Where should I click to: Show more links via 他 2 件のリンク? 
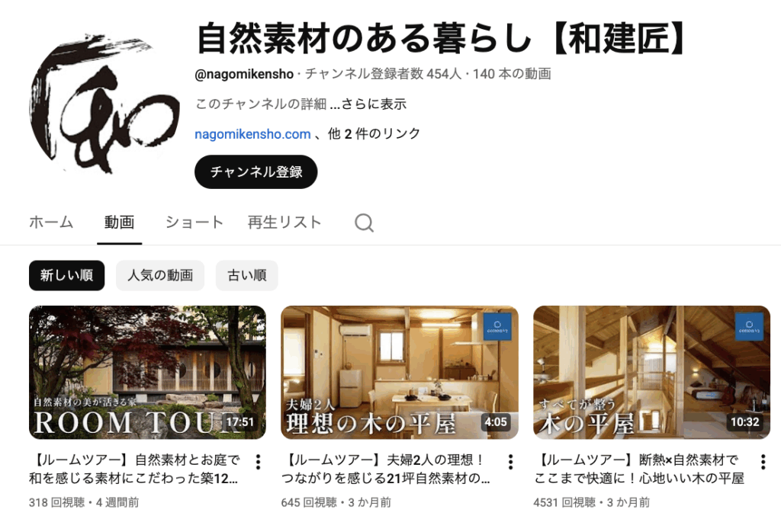click(374, 134)
